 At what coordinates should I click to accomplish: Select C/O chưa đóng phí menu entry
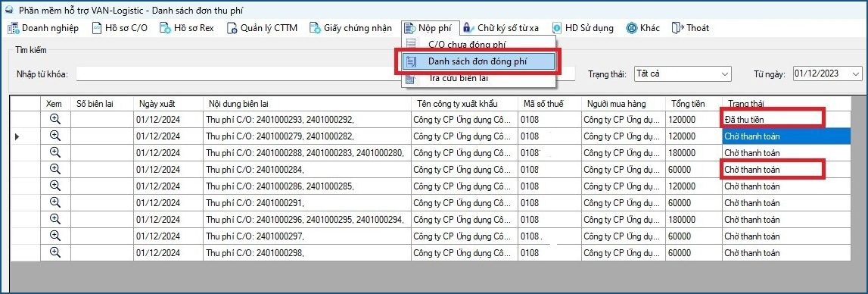pyautogui.click(x=478, y=45)
